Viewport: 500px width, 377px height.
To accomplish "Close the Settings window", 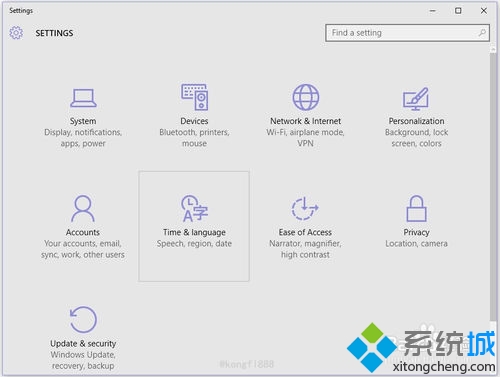I will pos(484,11).
